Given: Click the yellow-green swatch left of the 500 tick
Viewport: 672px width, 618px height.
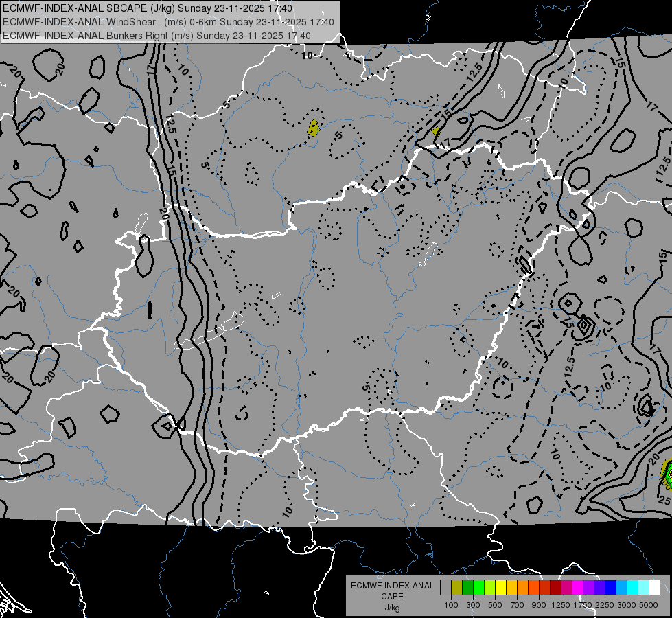Looking at the screenshot, I should click(x=489, y=587).
